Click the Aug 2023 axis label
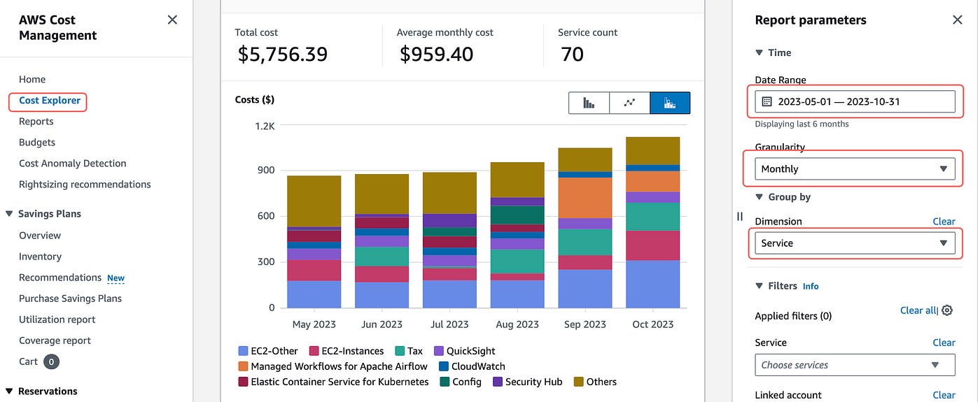 517,324
